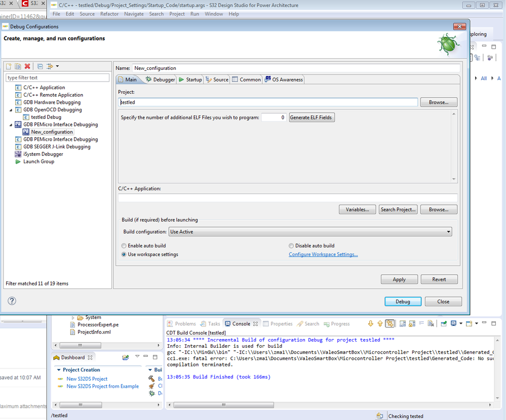The width and height of the screenshot is (506, 420).
Task: Click Browse... next to Project field
Action: click(x=439, y=102)
